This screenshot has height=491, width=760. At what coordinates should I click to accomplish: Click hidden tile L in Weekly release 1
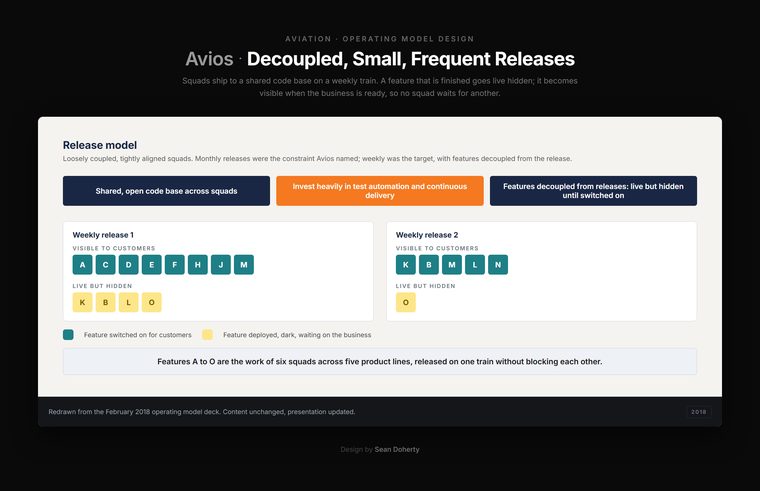tap(128, 302)
